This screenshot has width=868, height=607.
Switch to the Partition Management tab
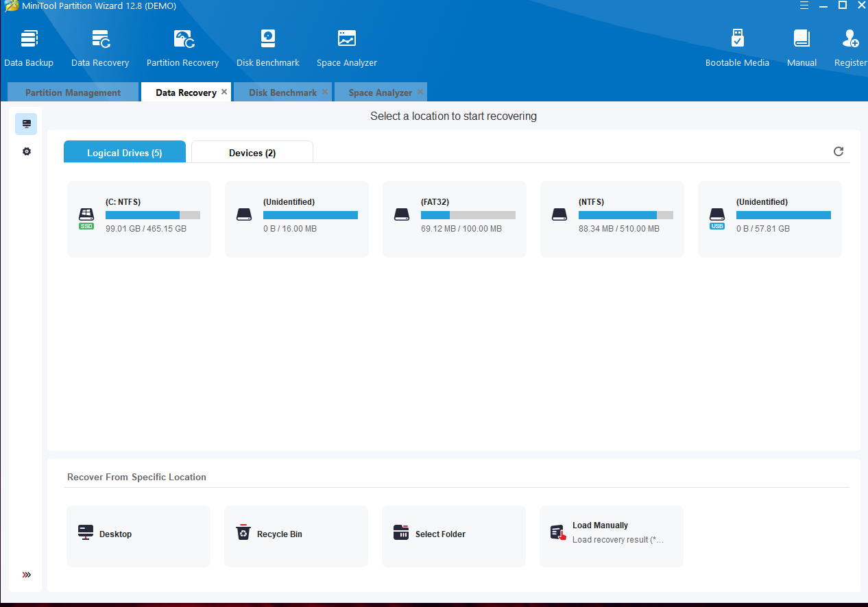point(73,92)
